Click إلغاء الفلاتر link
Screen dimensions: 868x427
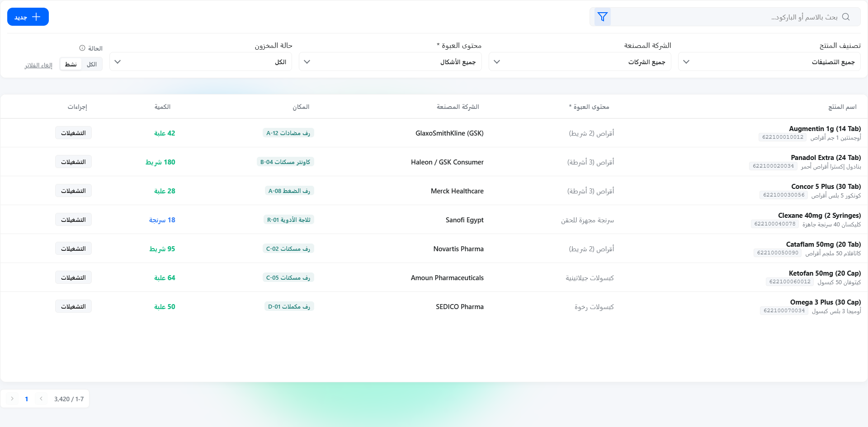[x=38, y=65]
